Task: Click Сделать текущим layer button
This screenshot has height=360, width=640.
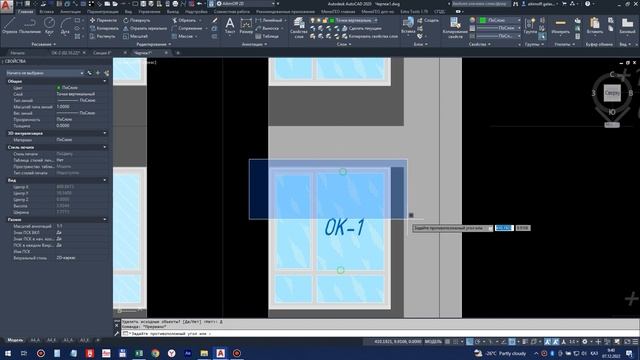Action: [x=362, y=28]
